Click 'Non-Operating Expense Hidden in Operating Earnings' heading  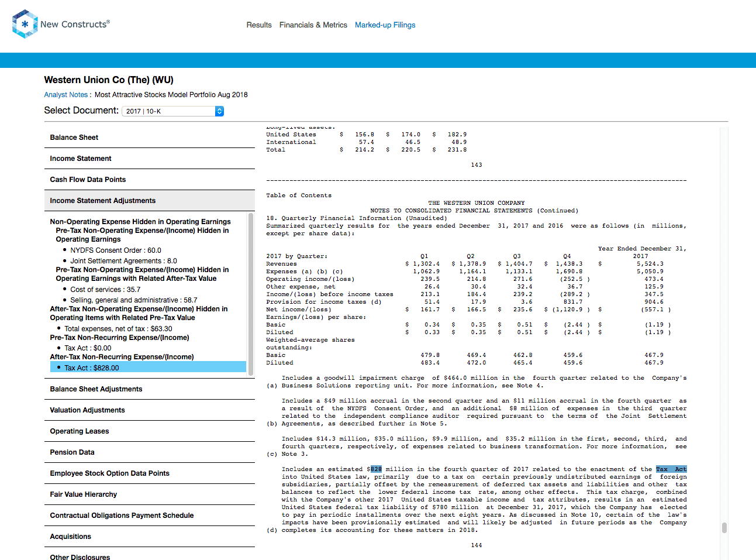[140, 222]
